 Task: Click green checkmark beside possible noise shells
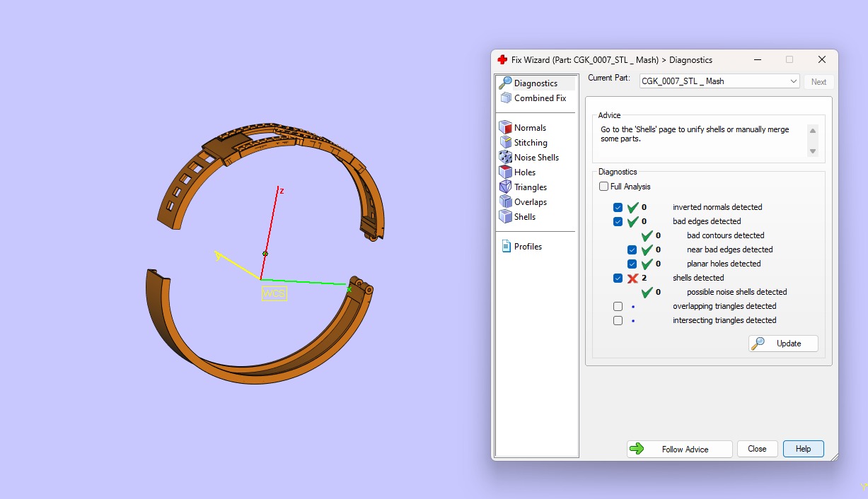click(647, 292)
